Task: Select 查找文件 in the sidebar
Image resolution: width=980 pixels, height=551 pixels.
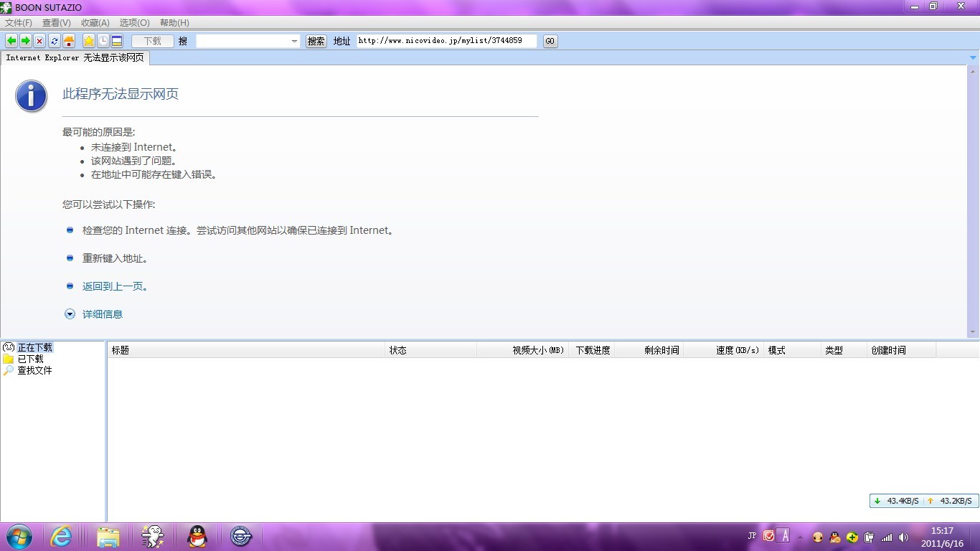Action: pos(34,370)
